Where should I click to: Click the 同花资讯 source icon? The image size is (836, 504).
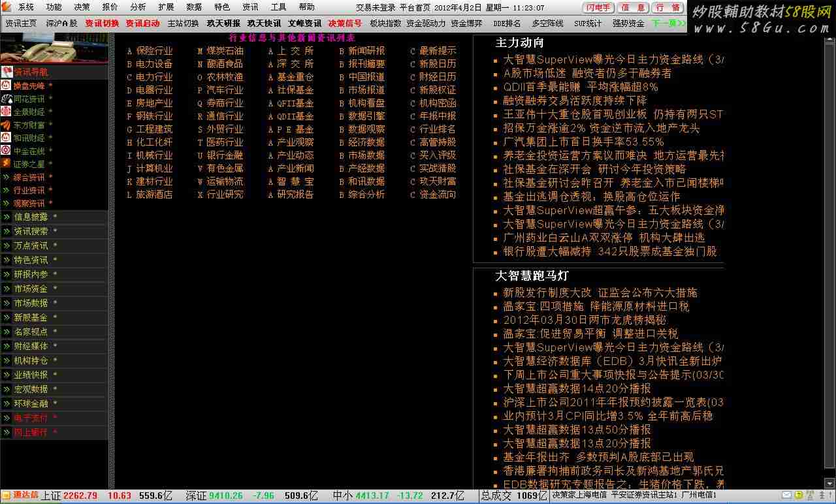pyautogui.click(x=7, y=99)
